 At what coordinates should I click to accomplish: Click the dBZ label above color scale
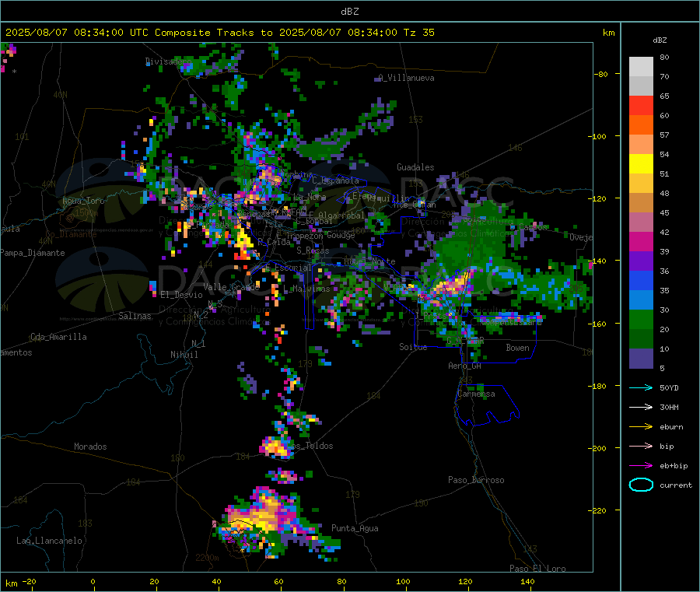[x=660, y=40]
